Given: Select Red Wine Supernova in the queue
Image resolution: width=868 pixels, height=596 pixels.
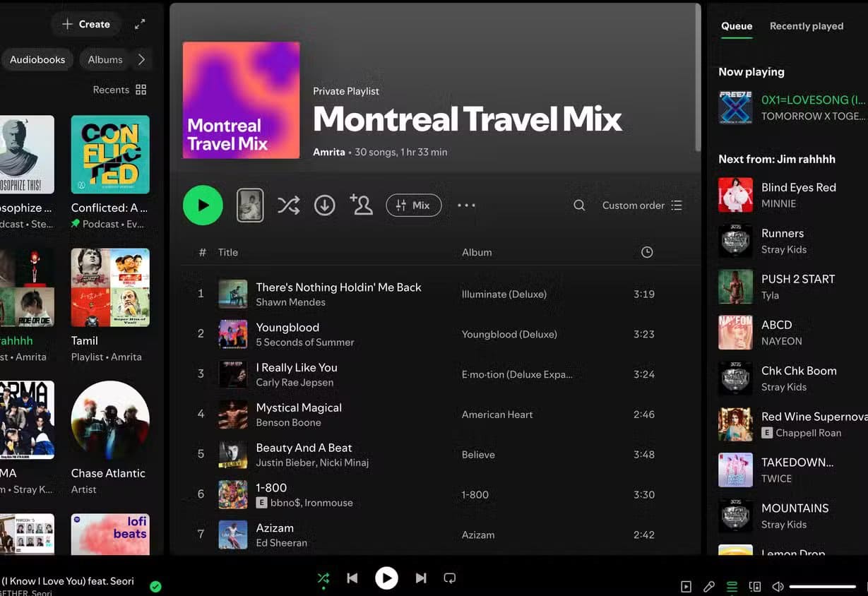Looking at the screenshot, I should [x=791, y=424].
